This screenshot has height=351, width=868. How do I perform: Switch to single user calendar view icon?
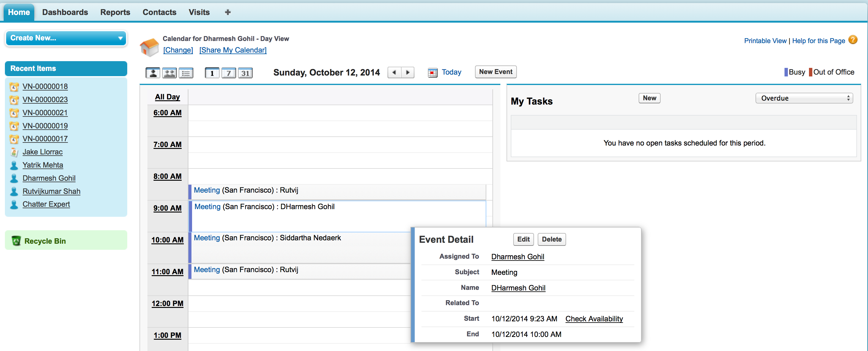pos(153,73)
